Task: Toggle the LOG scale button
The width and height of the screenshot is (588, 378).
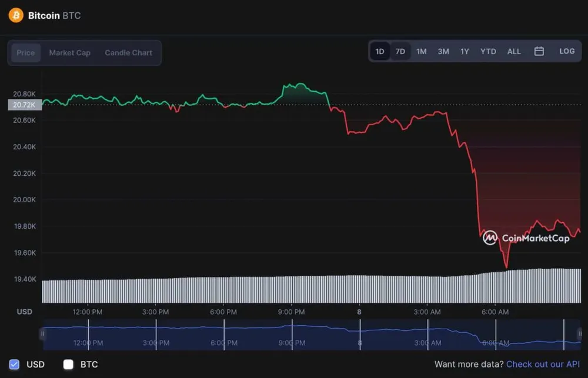Action: point(567,51)
